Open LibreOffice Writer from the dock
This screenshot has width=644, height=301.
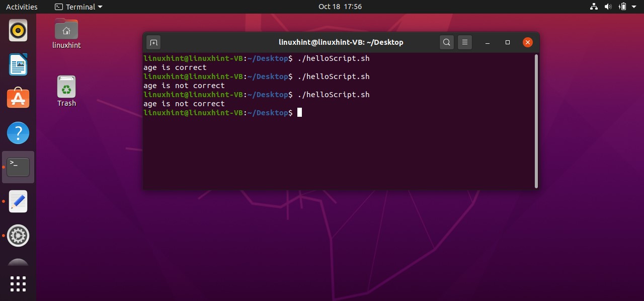18,64
